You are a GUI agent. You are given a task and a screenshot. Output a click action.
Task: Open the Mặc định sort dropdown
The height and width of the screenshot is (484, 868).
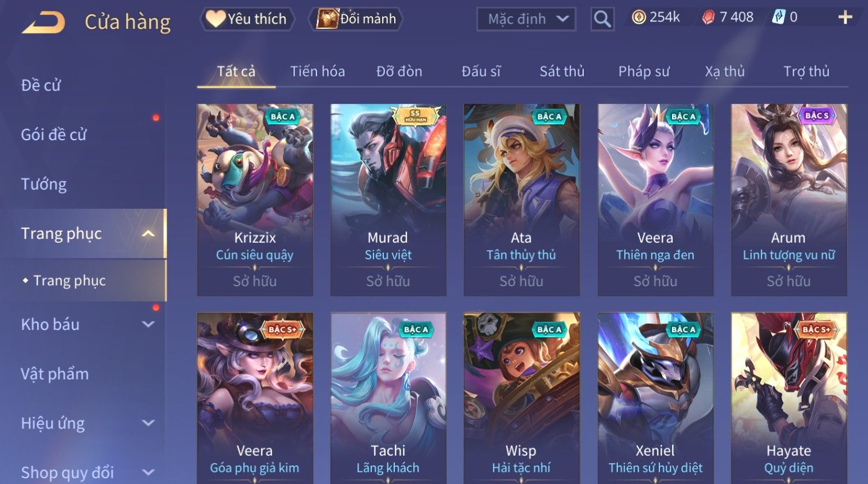[526, 19]
